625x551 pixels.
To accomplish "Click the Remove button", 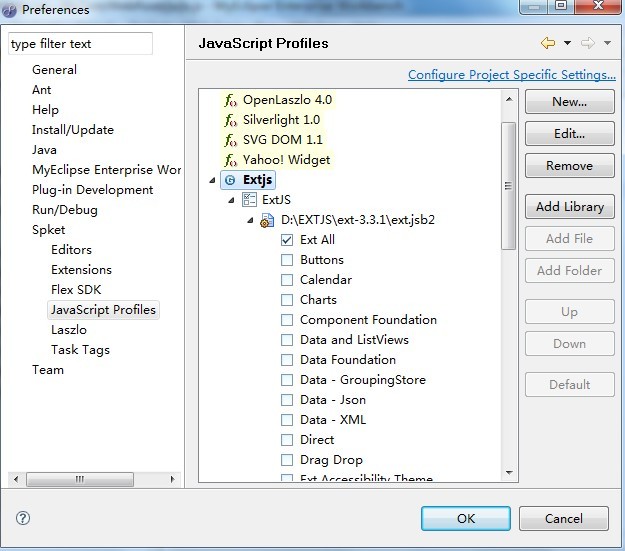I will pos(570,165).
